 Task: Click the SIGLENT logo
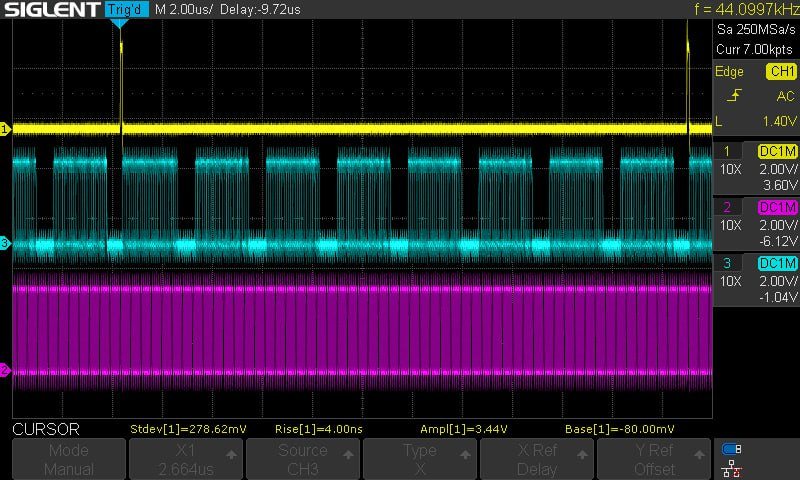pyautogui.click(x=52, y=9)
